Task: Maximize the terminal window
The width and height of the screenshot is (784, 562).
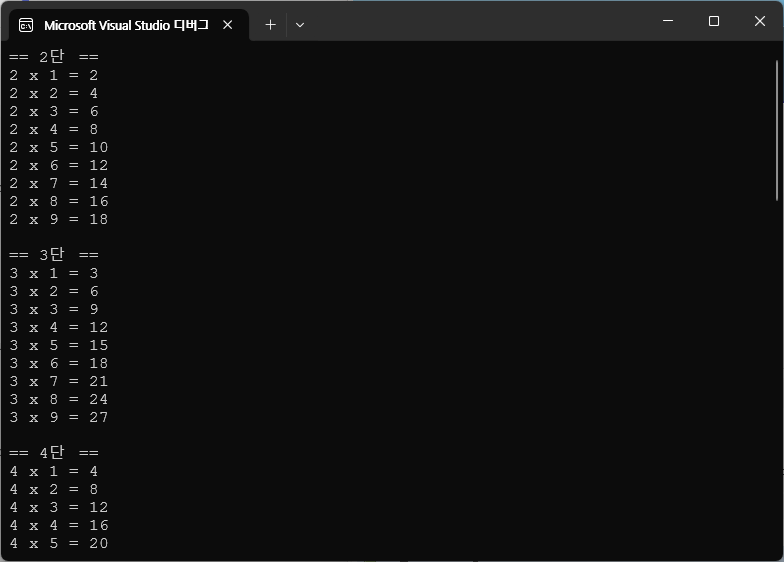Action: click(714, 21)
